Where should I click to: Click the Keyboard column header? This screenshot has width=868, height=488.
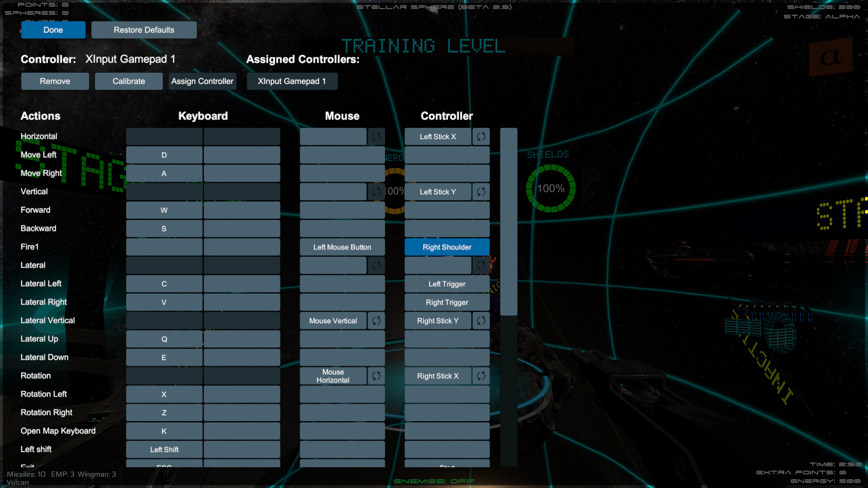point(203,116)
